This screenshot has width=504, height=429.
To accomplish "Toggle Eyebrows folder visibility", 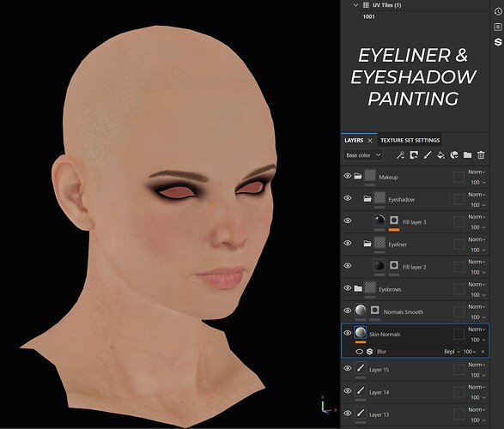I will [x=348, y=288].
